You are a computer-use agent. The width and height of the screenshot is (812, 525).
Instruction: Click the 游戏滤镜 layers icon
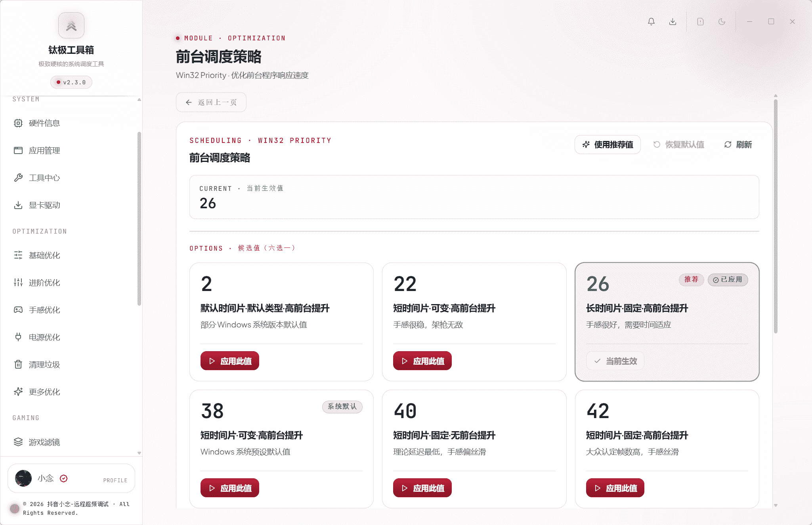click(x=18, y=442)
